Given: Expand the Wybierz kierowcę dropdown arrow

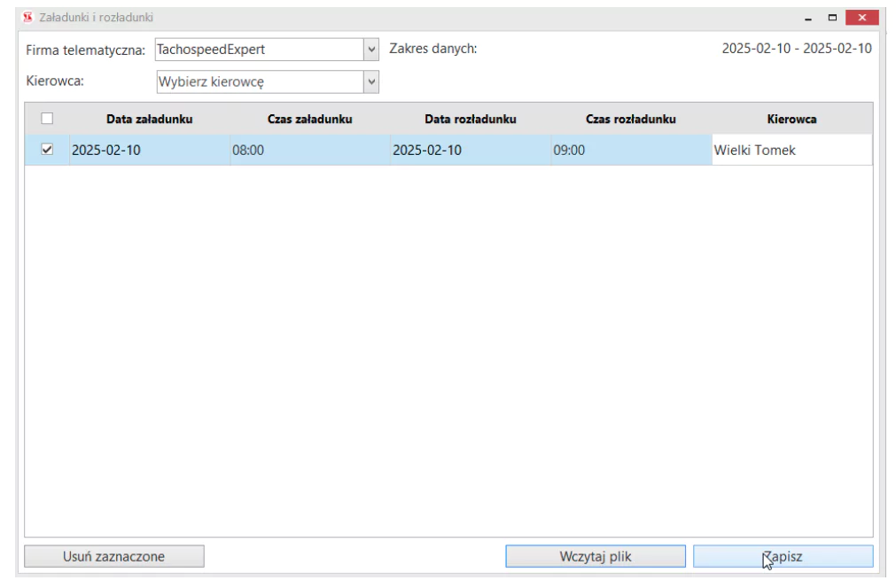Looking at the screenshot, I should tap(371, 81).
